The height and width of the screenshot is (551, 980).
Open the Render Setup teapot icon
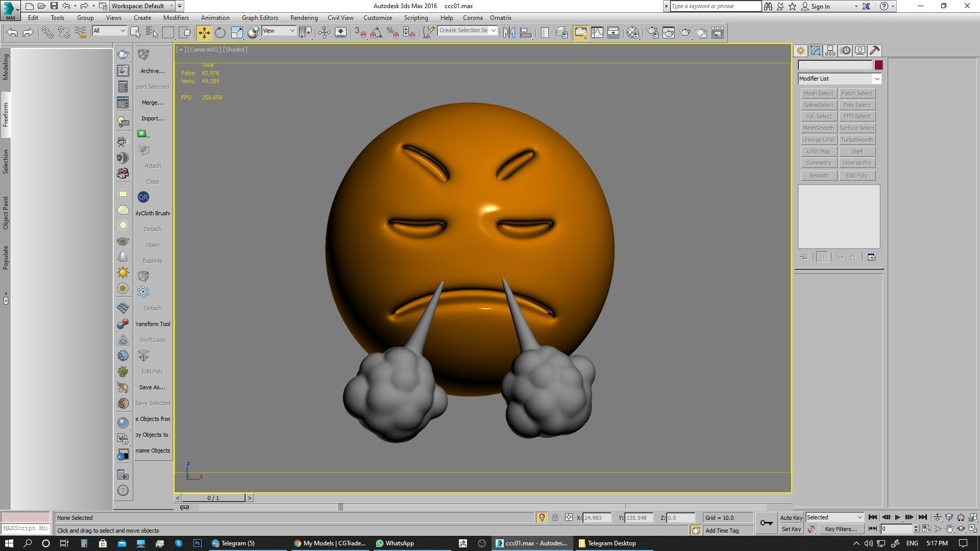(652, 33)
